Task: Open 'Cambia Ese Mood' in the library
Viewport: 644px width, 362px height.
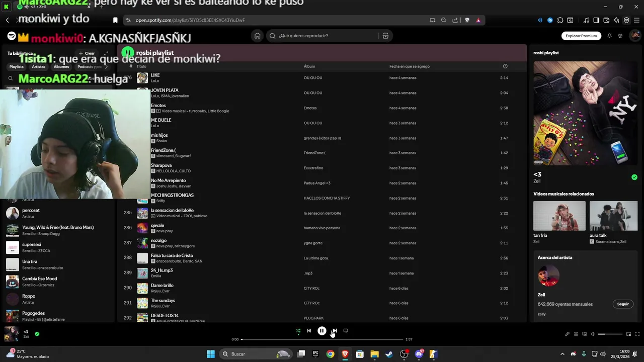Action: click(x=58, y=282)
